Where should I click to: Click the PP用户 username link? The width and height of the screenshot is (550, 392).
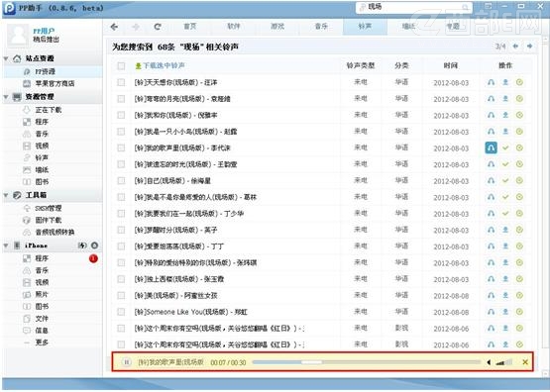pyautogui.click(x=44, y=31)
